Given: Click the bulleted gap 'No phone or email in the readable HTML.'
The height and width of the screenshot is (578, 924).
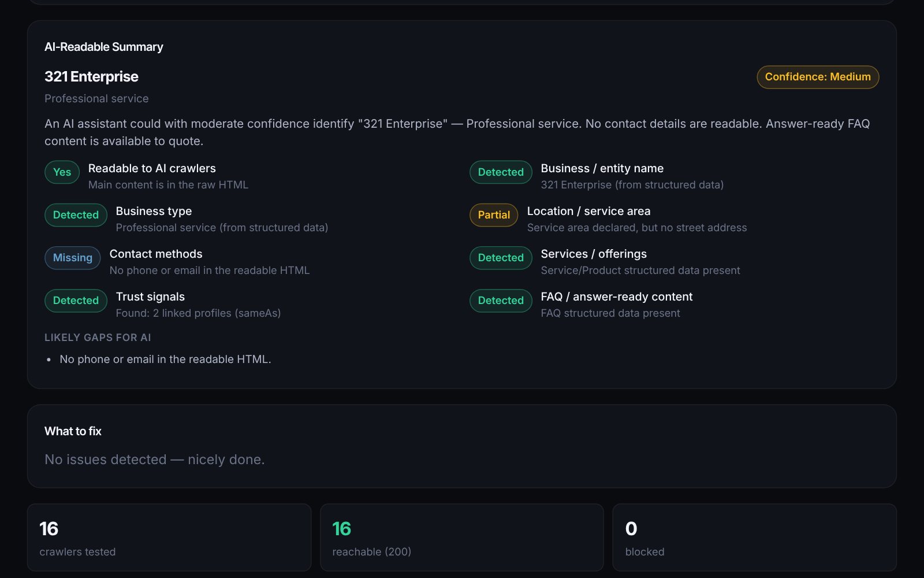Looking at the screenshot, I should coord(165,359).
